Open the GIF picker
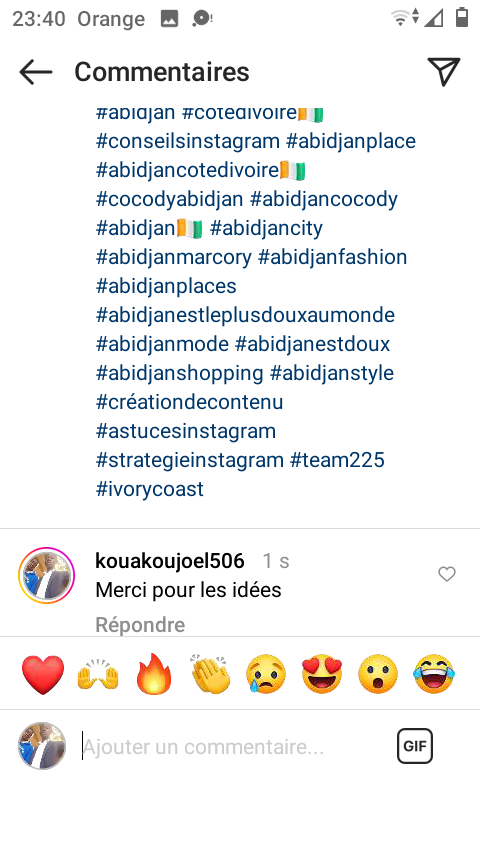480x854 pixels. click(415, 746)
